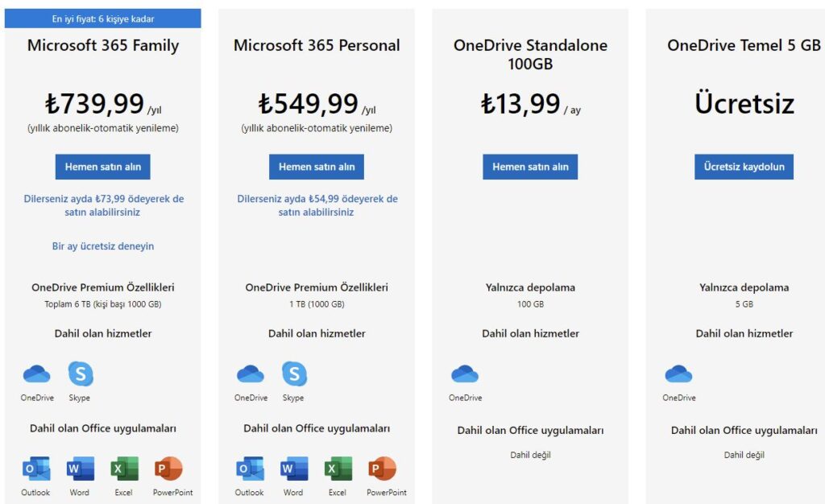
Task: Click Bir ay ücretsiz deneyin link
Action: tap(103, 246)
